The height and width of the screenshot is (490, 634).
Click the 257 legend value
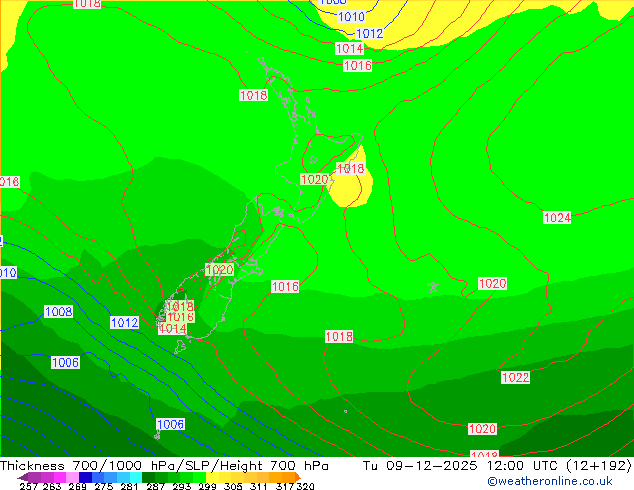tap(29, 486)
